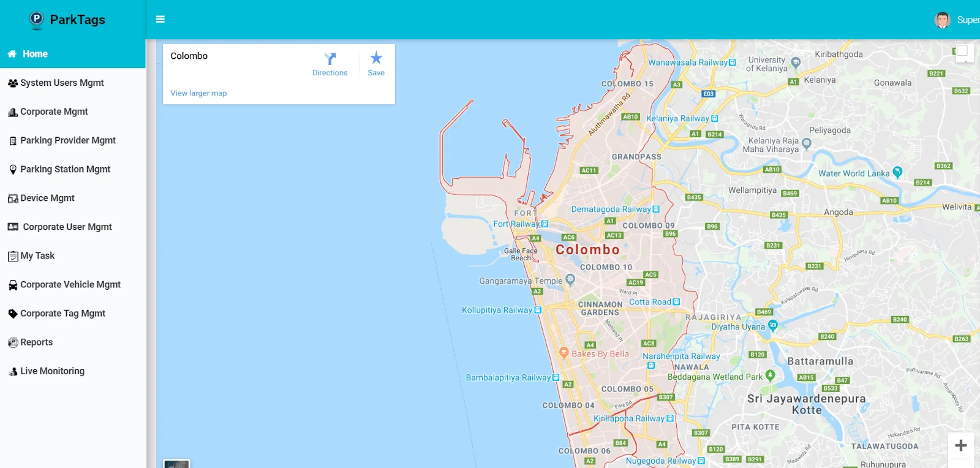Open the user avatar profile picture
Screen dimensions: 980x468
[942, 20]
